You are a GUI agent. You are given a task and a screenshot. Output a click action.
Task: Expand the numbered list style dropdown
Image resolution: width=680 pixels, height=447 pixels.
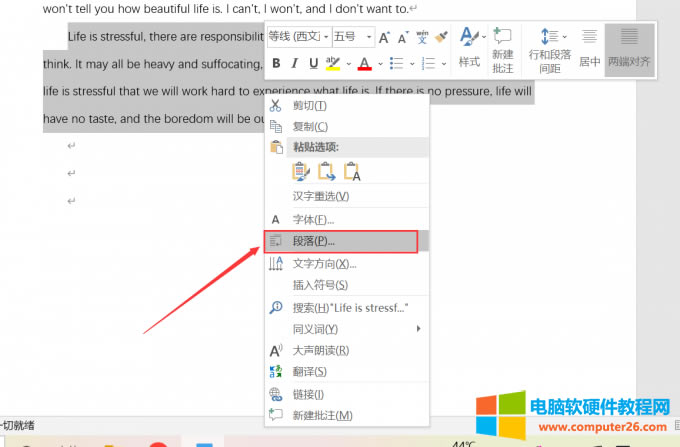(x=444, y=64)
